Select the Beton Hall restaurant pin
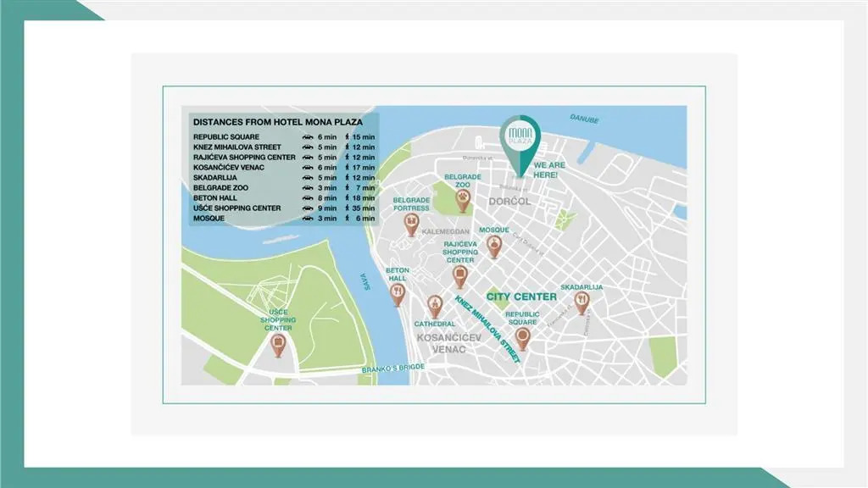Viewport: 868px width, 488px height. [x=398, y=293]
